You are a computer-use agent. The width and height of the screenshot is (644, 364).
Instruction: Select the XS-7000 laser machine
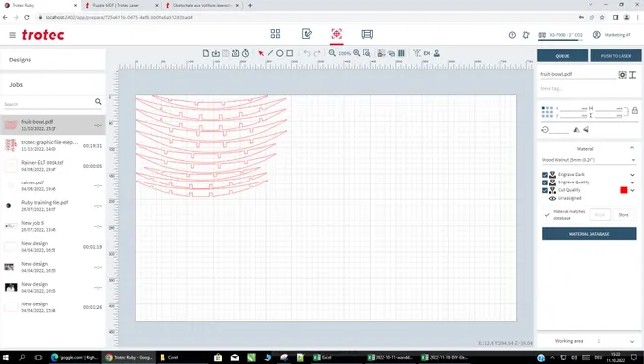(560, 35)
